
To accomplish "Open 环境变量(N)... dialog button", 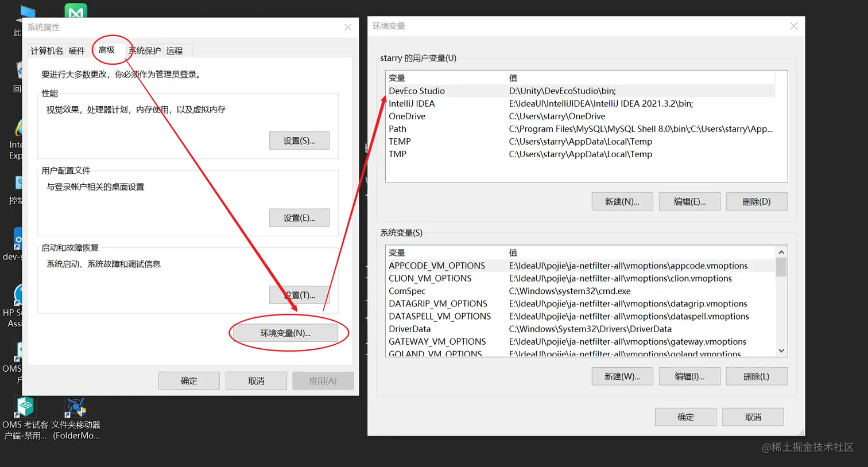I will pyautogui.click(x=285, y=333).
